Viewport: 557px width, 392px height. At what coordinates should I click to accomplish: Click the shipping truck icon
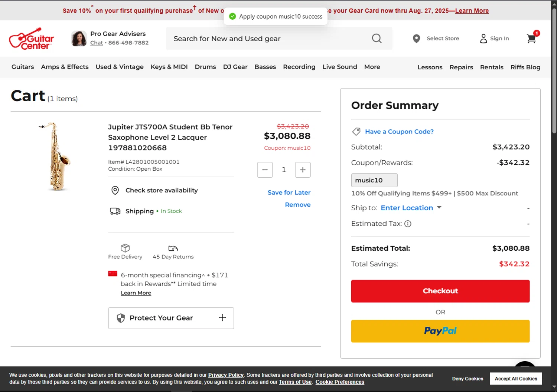pos(115,211)
